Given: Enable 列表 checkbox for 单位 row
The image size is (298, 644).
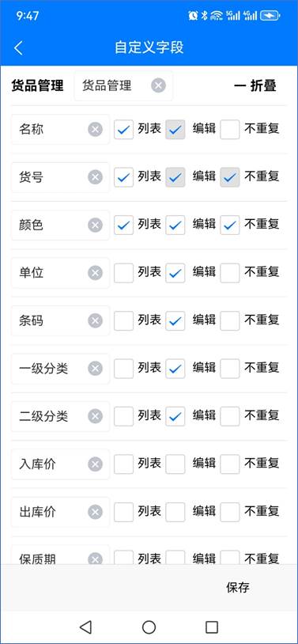Looking at the screenshot, I should click(123, 273).
